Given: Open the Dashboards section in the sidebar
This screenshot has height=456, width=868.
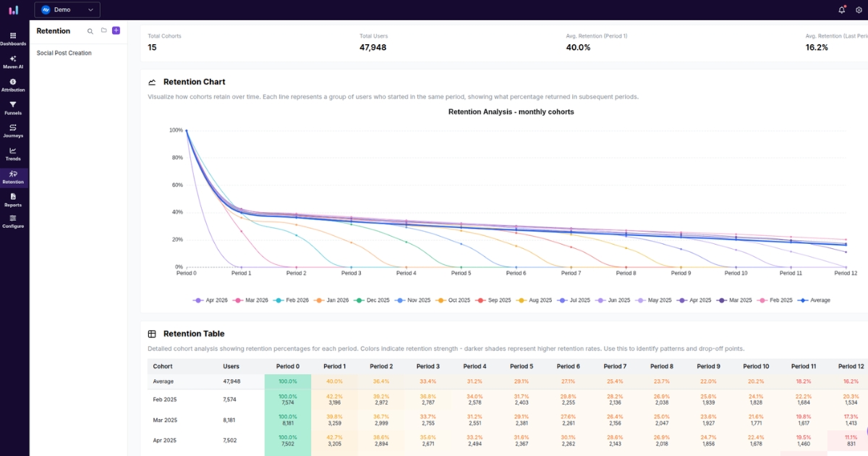Looking at the screenshot, I should click(x=13, y=39).
